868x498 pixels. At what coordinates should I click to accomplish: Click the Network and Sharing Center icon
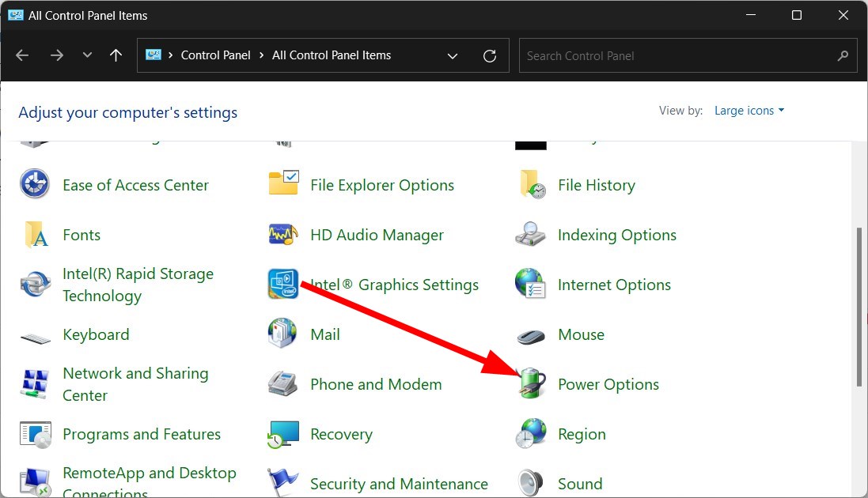(35, 384)
